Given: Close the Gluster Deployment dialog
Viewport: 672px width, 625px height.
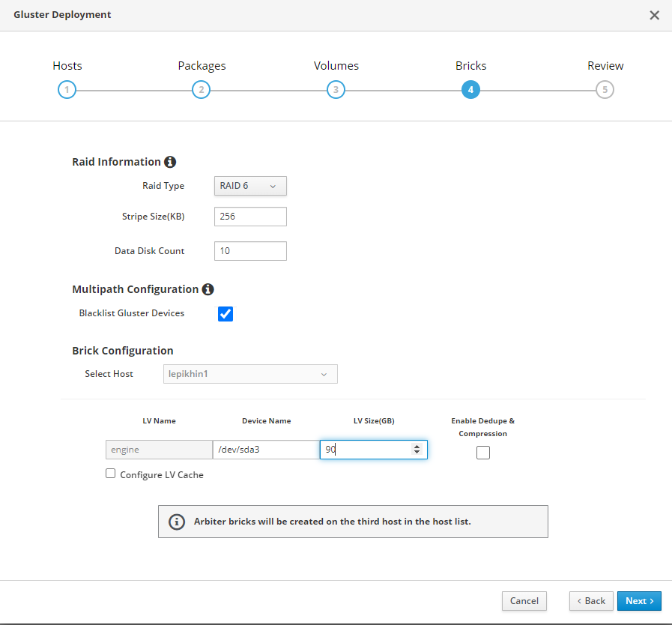Looking at the screenshot, I should click(654, 16).
